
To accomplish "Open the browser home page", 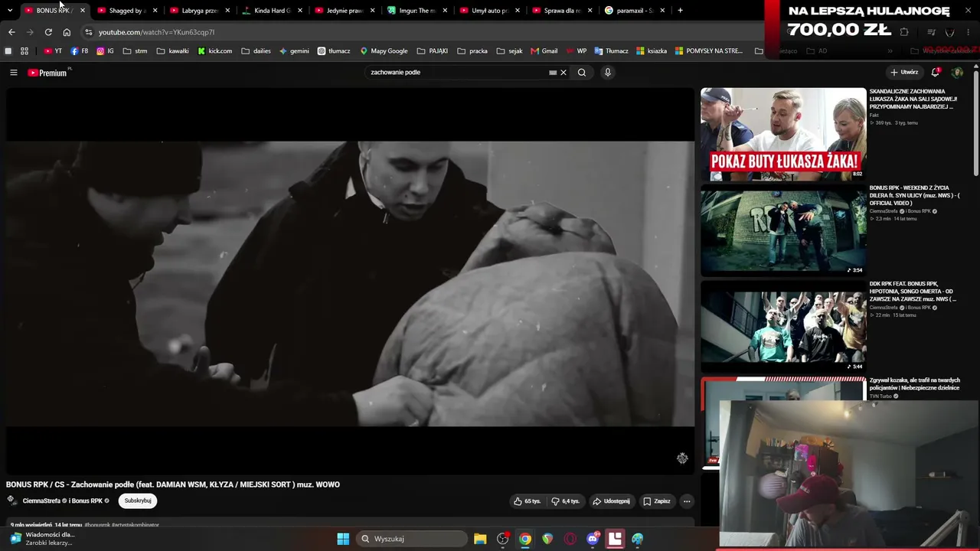I will pyautogui.click(x=67, y=32).
